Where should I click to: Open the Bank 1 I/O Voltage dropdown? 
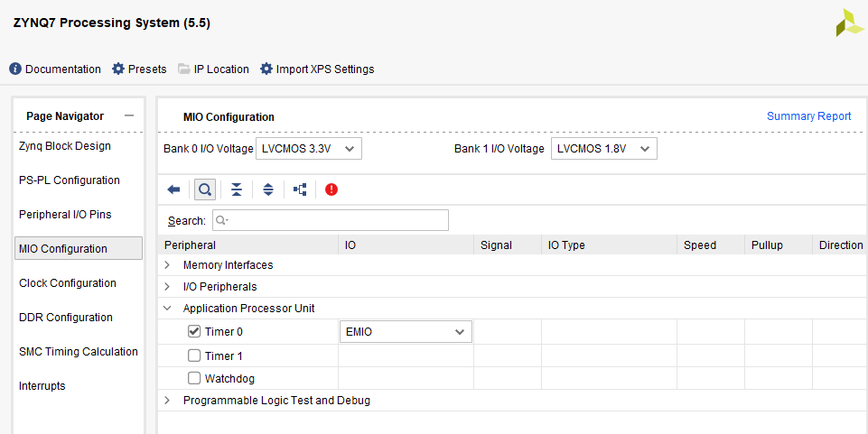tap(604, 149)
